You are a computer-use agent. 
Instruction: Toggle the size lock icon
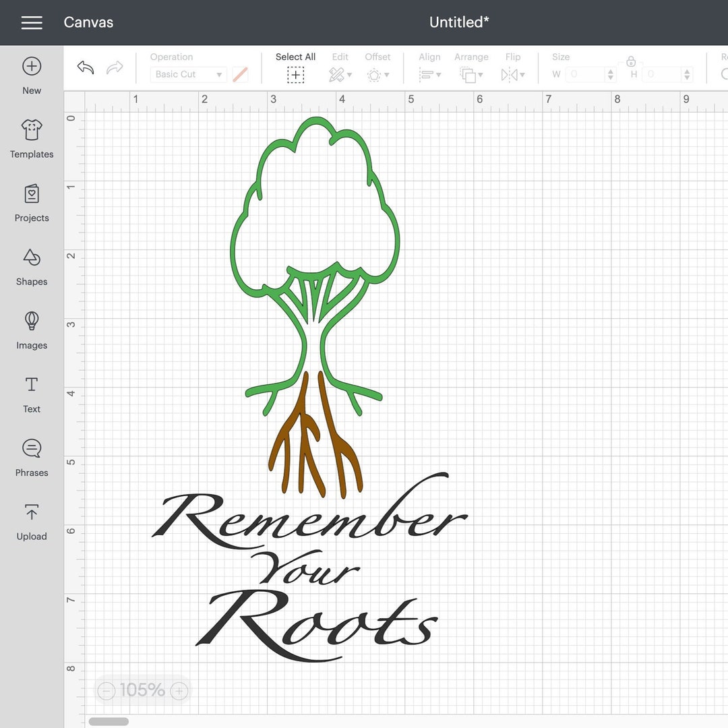pyautogui.click(x=630, y=61)
